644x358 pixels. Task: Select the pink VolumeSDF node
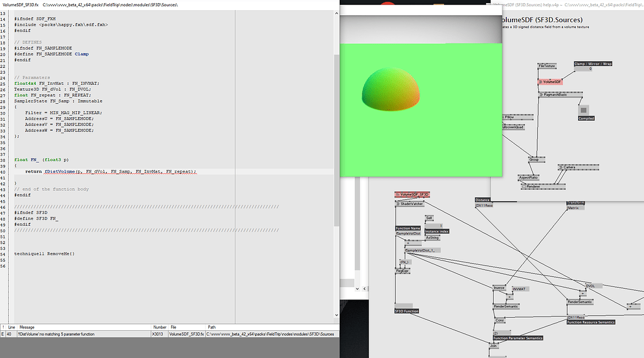(551, 82)
